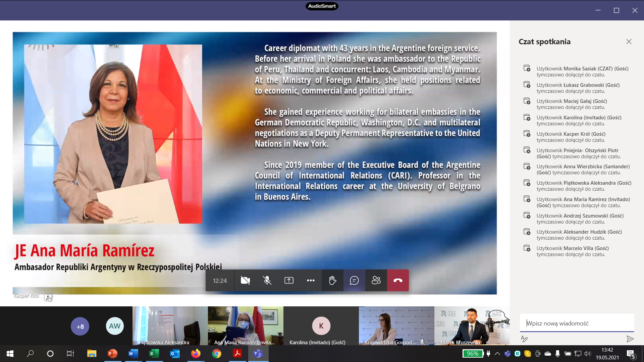
Task: Select Ana Maria Ramirez video thumbnail
Action: 245,325
